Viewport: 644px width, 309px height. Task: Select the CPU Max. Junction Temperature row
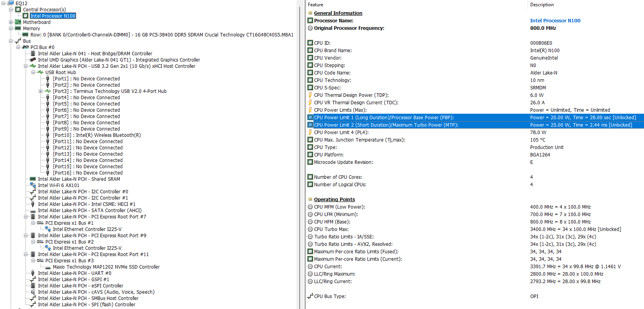click(x=475, y=140)
